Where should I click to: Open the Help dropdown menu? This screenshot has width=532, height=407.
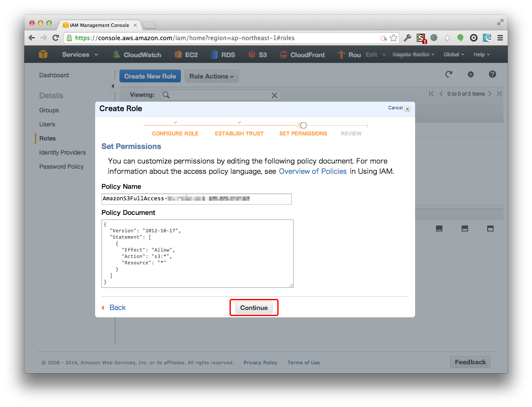pyautogui.click(x=481, y=55)
